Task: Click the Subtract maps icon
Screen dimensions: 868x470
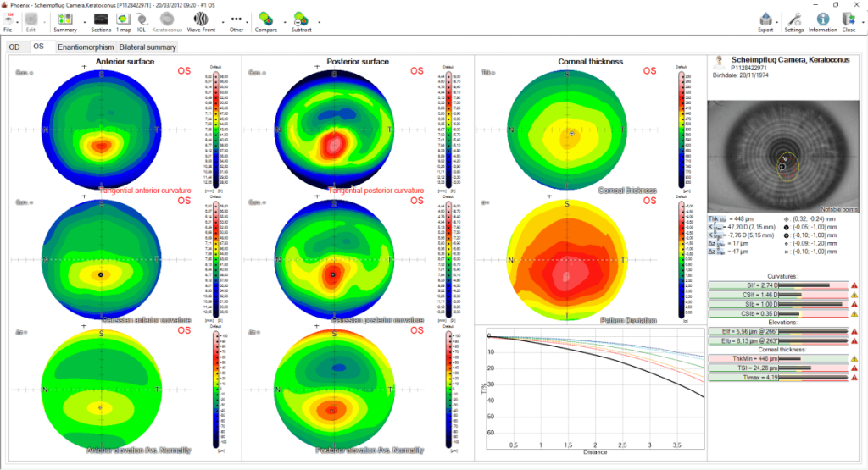Action: (301, 19)
